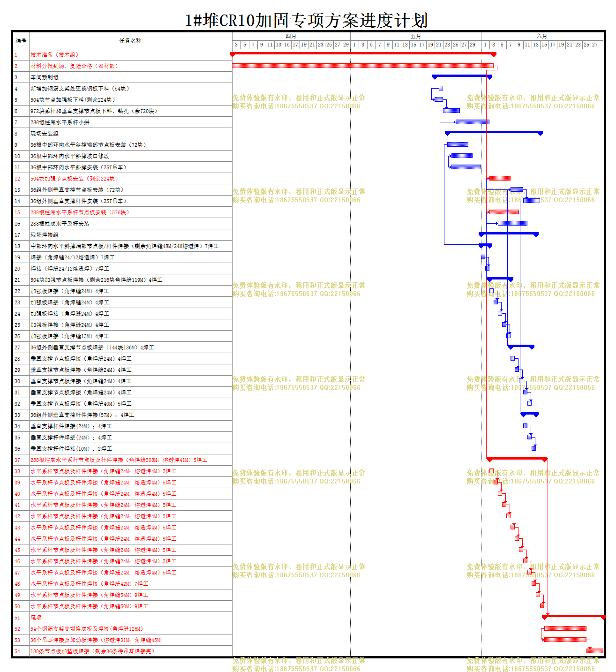Click the red Gantt bar for task 52
The height and width of the screenshot is (672, 616).
[x=565, y=628]
